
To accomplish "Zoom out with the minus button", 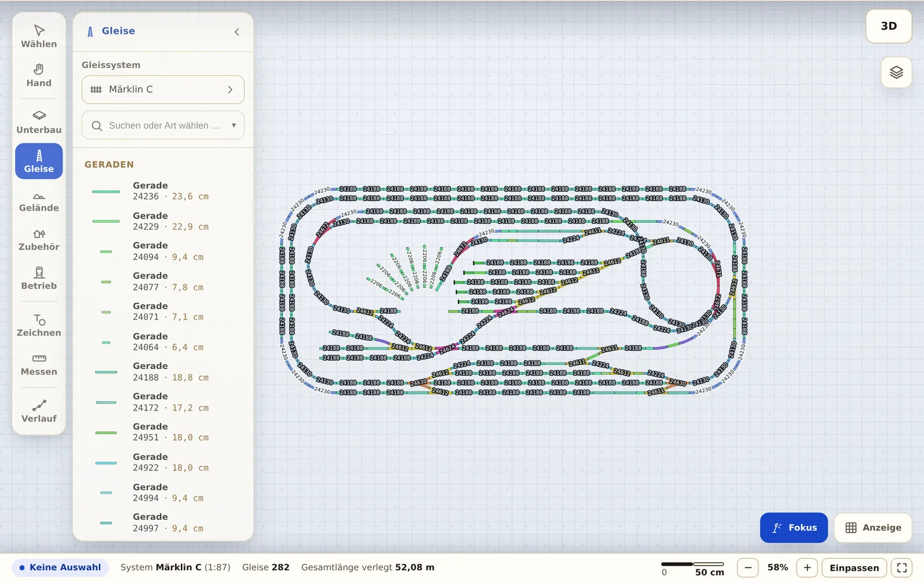I will (748, 567).
